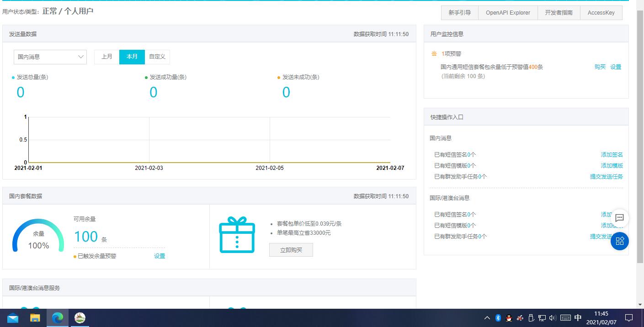Switch to Microsoft Edge in taskbar
This screenshot has width=644, height=327.
tap(58, 318)
